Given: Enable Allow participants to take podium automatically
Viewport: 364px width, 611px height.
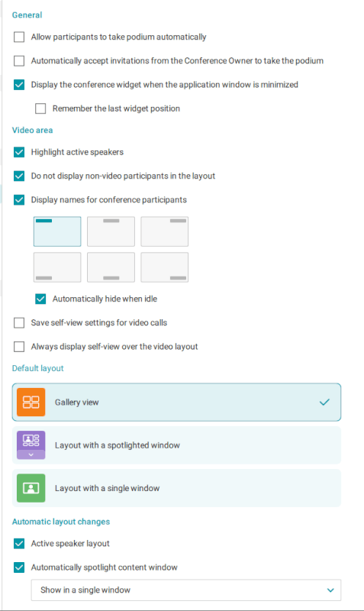Looking at the screenshot, I should coord(19,37).
